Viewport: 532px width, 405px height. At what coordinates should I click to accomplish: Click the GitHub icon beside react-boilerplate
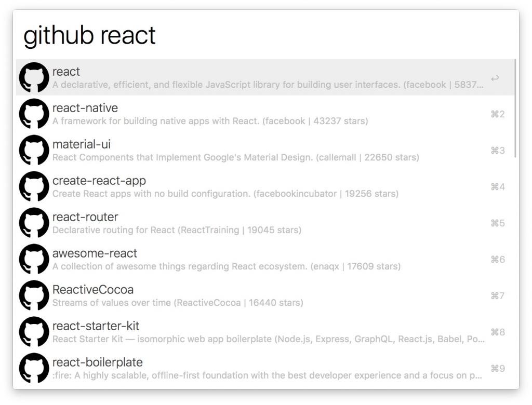tap(34, 369)
